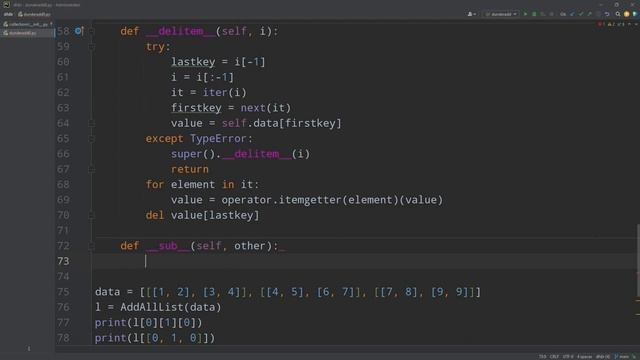Click the override gutter icon on line 58

[79, 31]
